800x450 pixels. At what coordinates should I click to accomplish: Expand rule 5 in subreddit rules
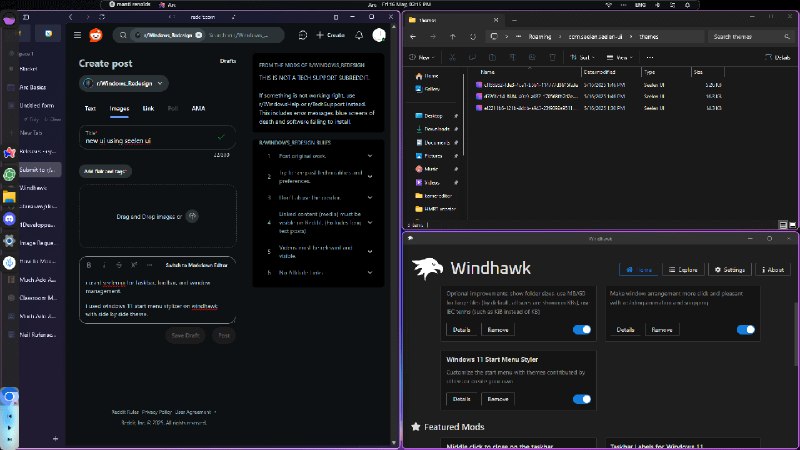(369, 252)
